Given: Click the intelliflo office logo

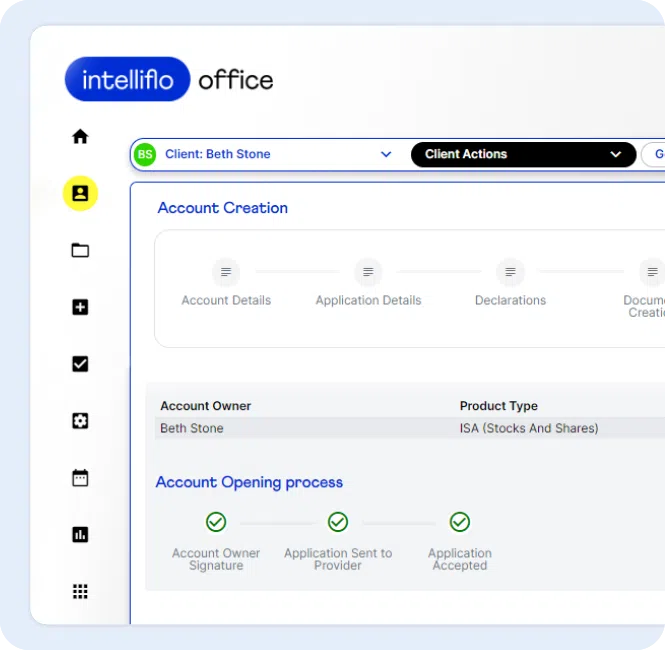Looking at the screenshot, I should pos(169,79).
